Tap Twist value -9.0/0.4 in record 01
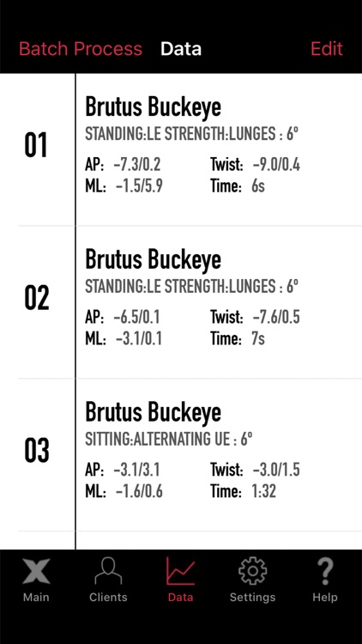The image size is (362, 644). (x=276, y=165)
